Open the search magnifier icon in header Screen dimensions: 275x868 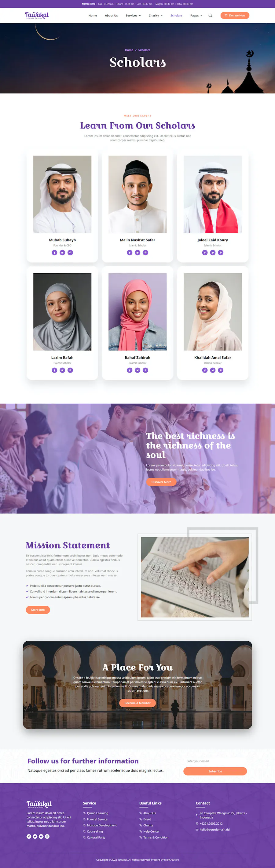tap(210, 16)
